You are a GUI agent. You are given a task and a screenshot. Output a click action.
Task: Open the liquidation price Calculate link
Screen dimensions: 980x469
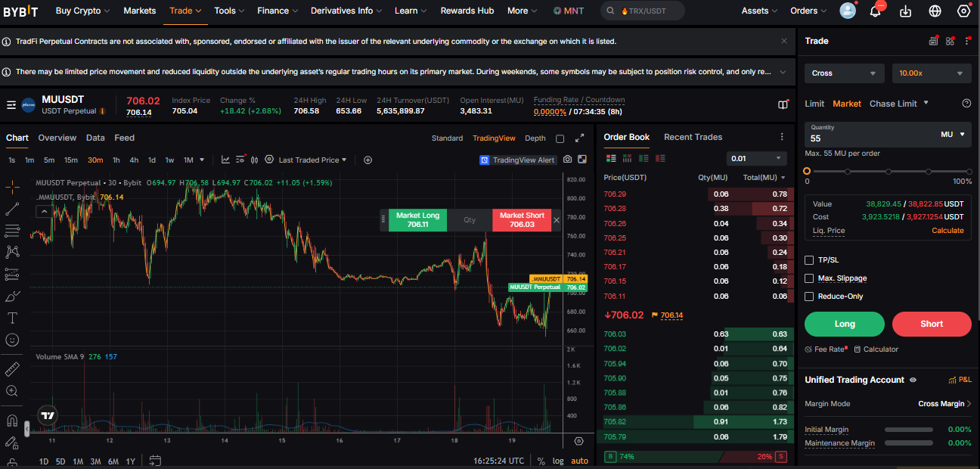tap(947, 231)
